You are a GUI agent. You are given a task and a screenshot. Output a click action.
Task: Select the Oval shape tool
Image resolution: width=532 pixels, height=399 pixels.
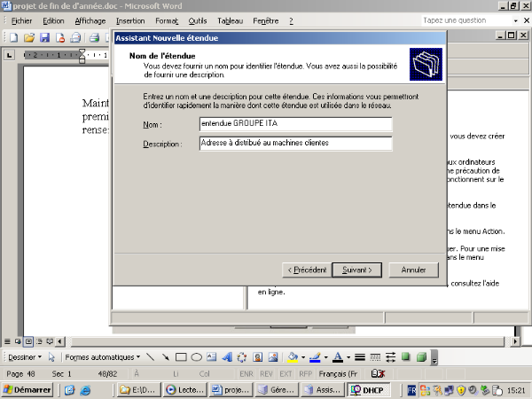(197, 357)
